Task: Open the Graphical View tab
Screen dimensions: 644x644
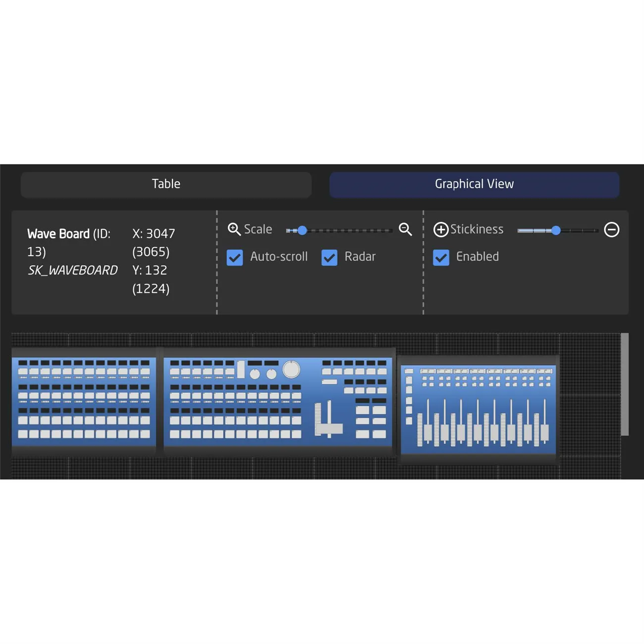Action: (474, 184)
